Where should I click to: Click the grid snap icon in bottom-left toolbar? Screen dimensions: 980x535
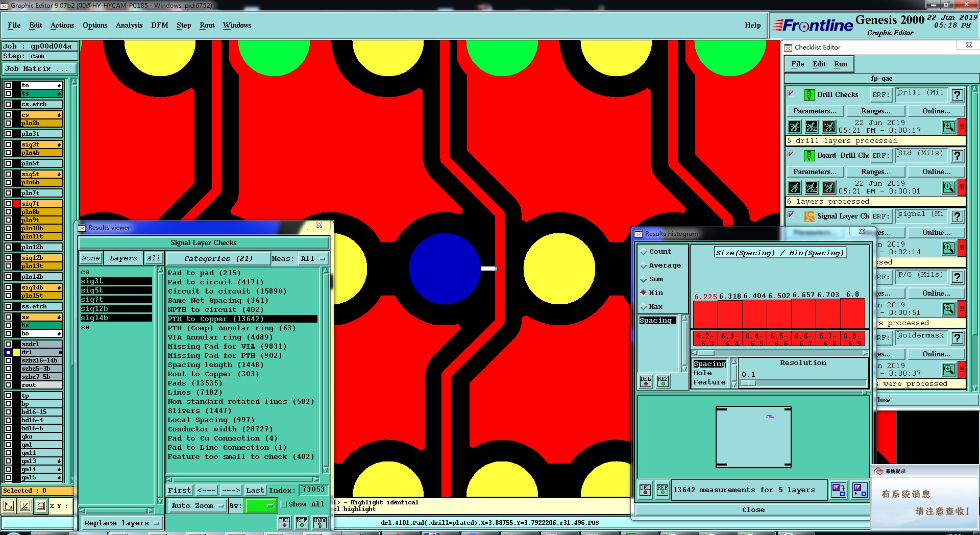[x=41, y=506]
